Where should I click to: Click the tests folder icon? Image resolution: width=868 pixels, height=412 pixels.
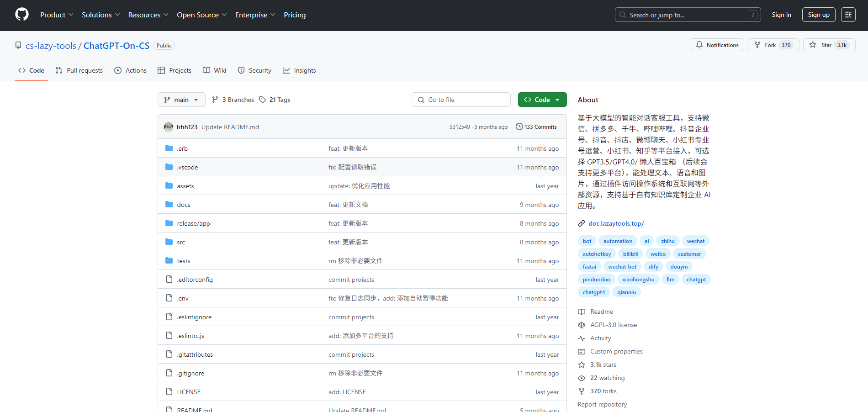(169, 260)
